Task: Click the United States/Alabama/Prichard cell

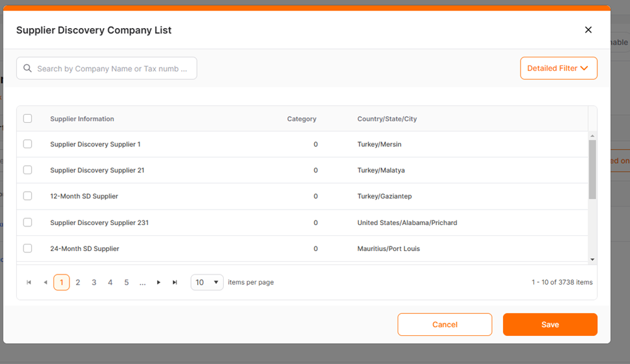Action: (407, 222)
